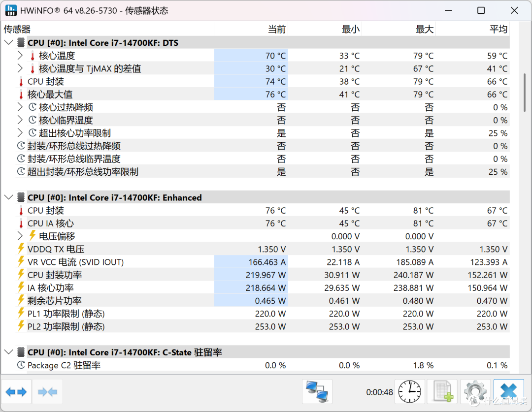
Task: Click the 150.964 W average IA power
Action: [488, 288]
